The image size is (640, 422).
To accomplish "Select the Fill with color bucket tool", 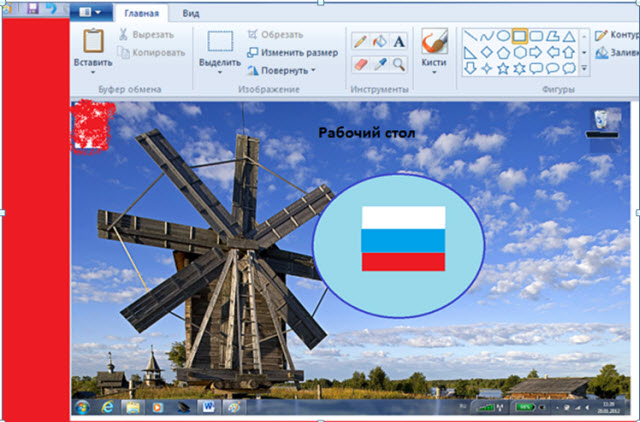I will point(380,42).
